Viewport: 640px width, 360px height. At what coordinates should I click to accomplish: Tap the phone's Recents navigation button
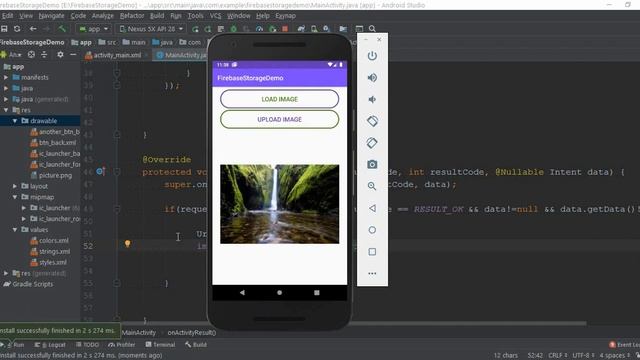pos(317,293)
